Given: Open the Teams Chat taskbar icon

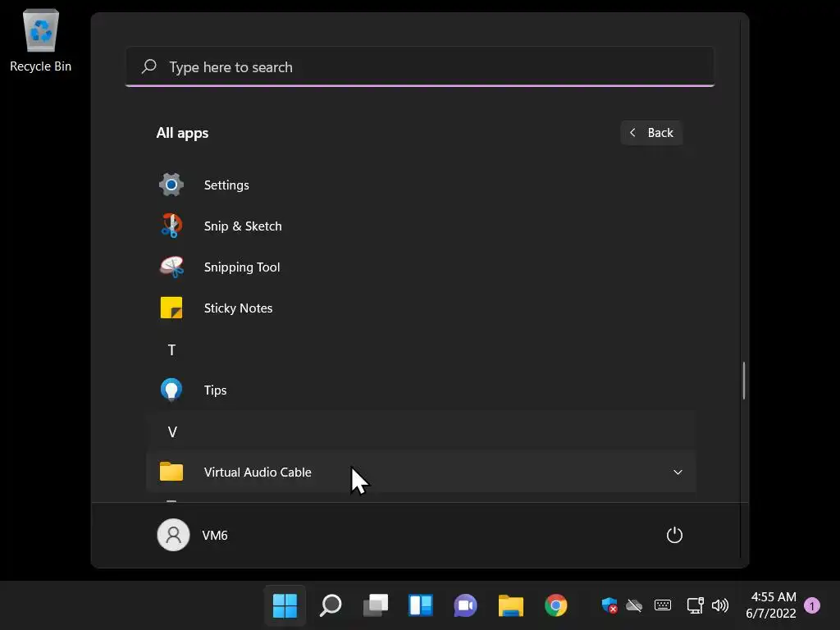Looking at the screenshot, I should point(466,606).
